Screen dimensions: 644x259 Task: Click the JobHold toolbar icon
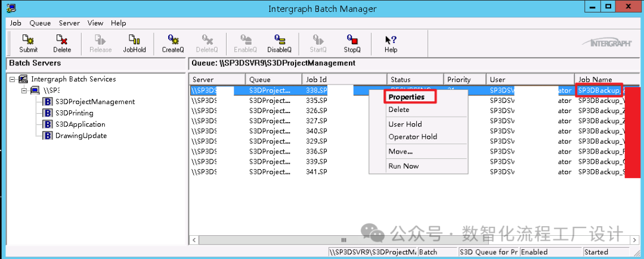point(134,40)
